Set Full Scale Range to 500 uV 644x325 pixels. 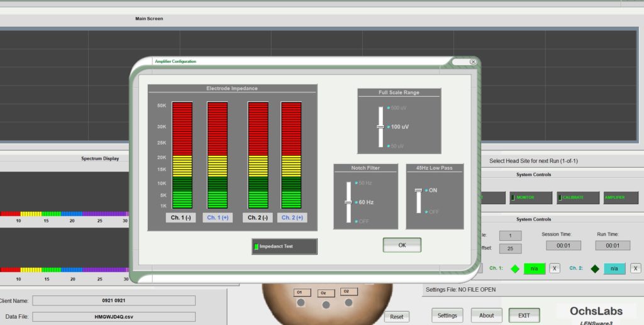pos(397,108)
